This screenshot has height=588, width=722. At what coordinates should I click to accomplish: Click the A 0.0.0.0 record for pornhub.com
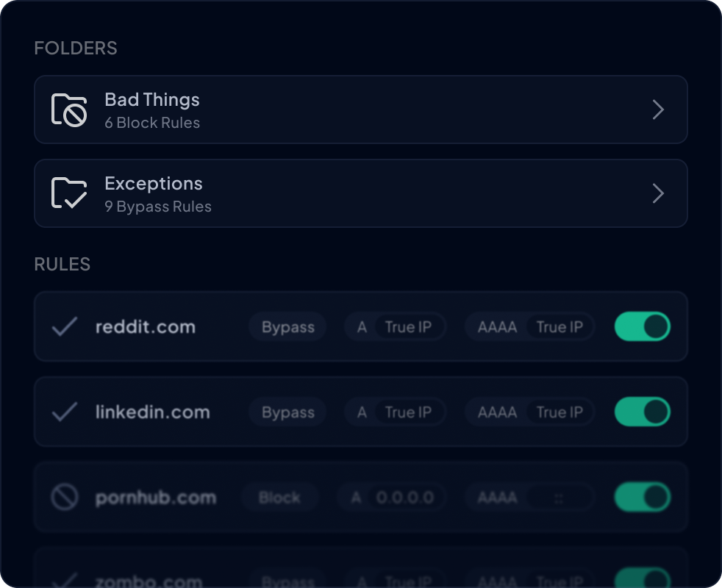(394, 498)
